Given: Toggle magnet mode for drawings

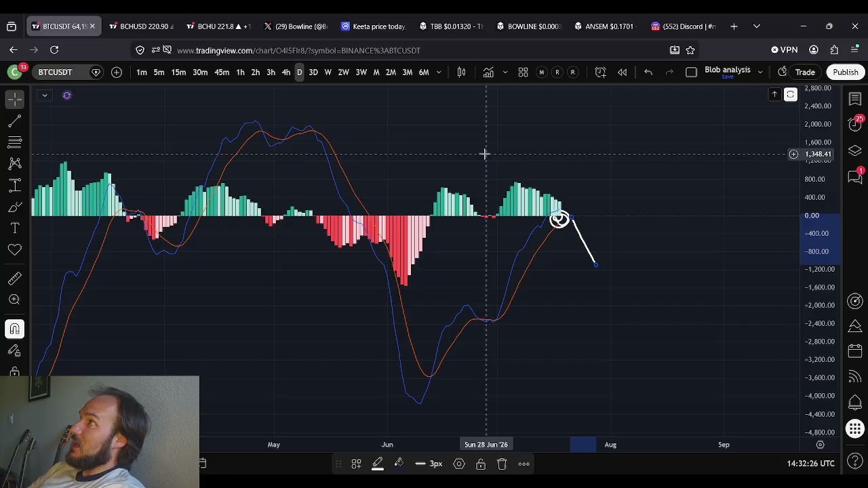Looking at the screenshot, I should pos(14,329).
